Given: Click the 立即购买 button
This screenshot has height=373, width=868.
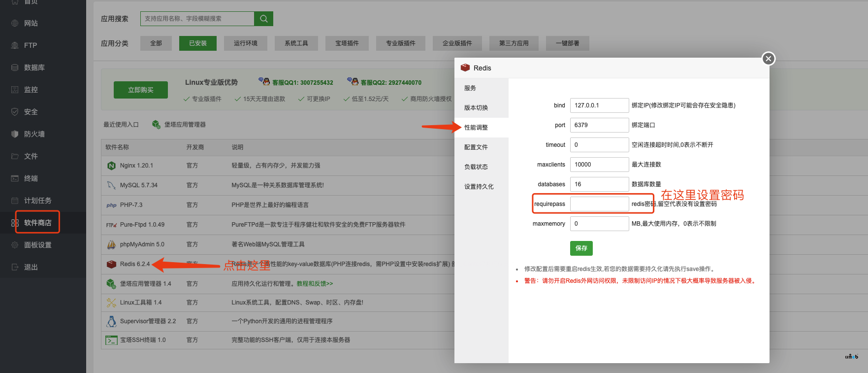Looking at the screenshot, I should [x=141, y=90].
